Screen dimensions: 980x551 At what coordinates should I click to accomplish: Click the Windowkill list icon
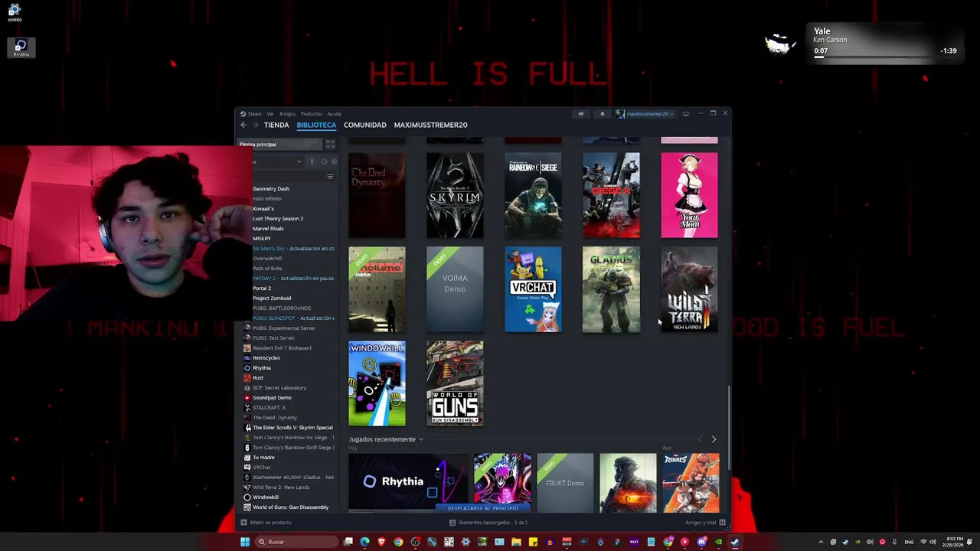click(247, 497)
